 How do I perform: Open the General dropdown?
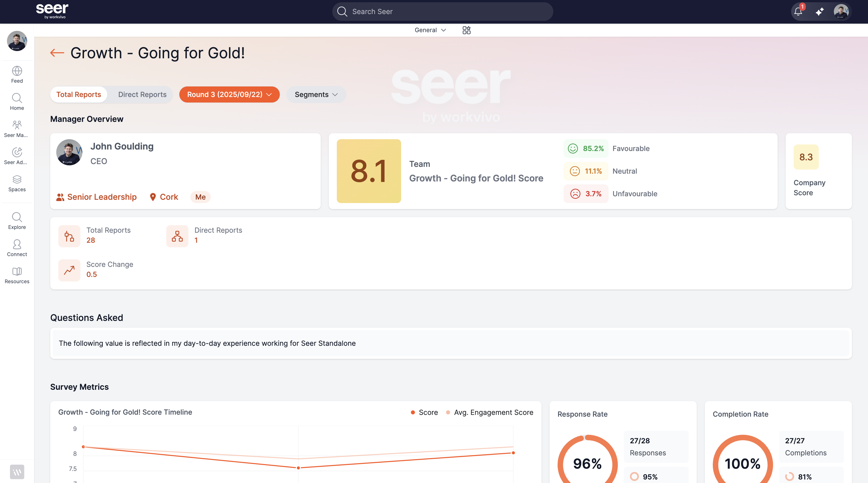tap(430, 30)
